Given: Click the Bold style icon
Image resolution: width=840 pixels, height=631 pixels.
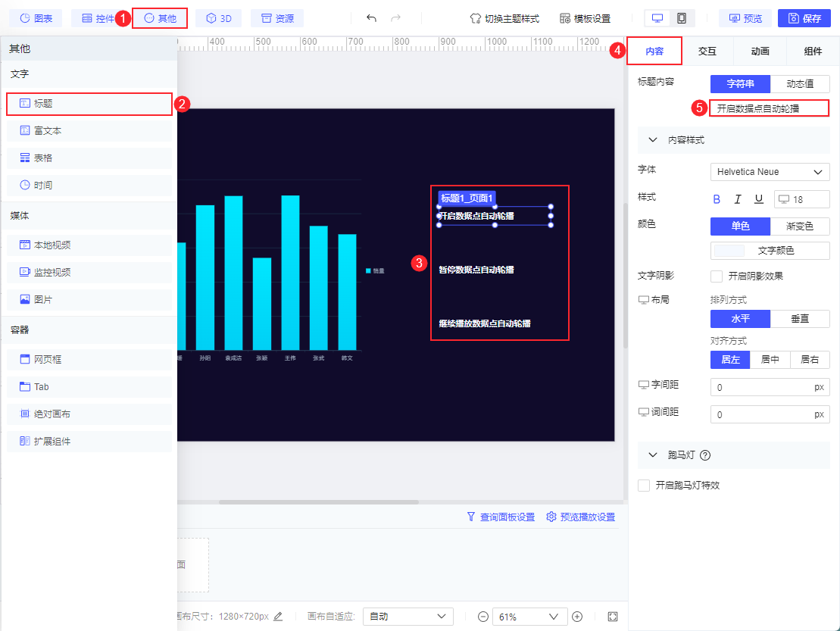Looking at the screenshot, I should tap(717, 199).
